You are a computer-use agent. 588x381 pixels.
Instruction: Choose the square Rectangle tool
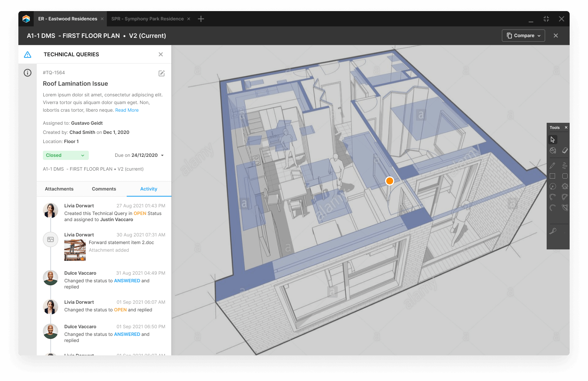click(x=552, y=176)
